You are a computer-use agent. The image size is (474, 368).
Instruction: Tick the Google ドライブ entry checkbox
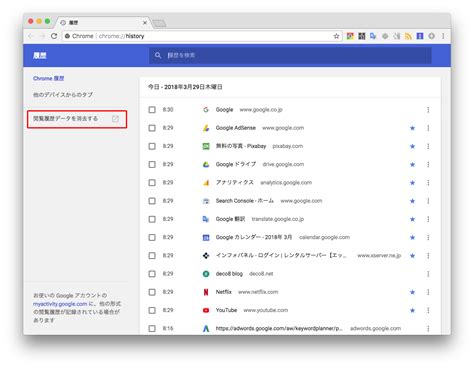pos(152,164)
